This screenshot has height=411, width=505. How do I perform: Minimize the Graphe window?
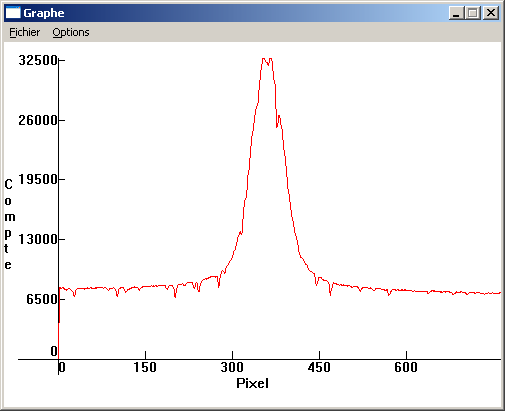(x=456, y=13)
